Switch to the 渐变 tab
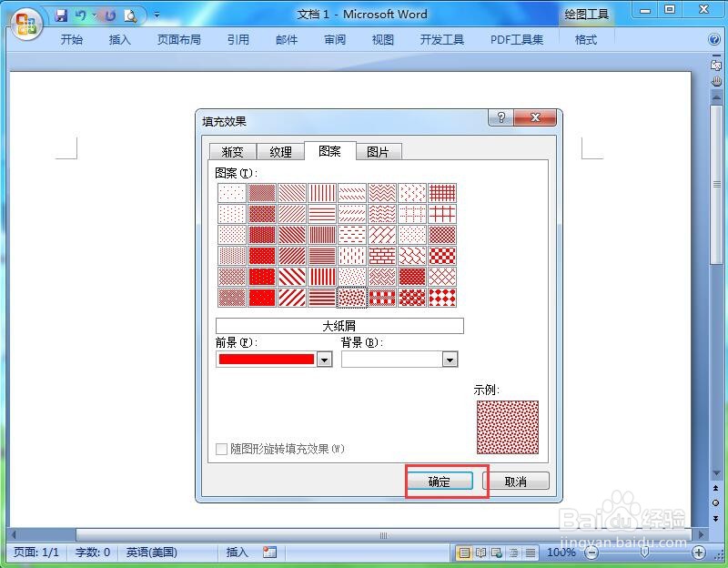The height and width of the screenshot is (568, 728). [x=232, y=152]
